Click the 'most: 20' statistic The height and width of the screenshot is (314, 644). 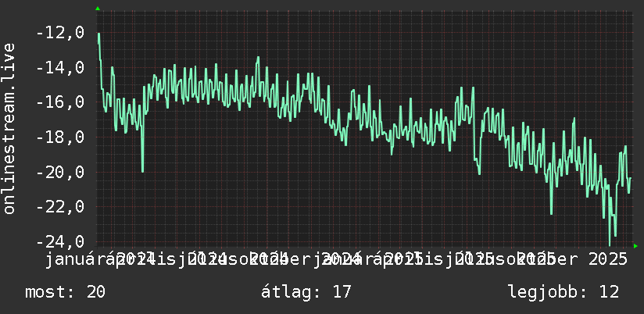(66, 292)
